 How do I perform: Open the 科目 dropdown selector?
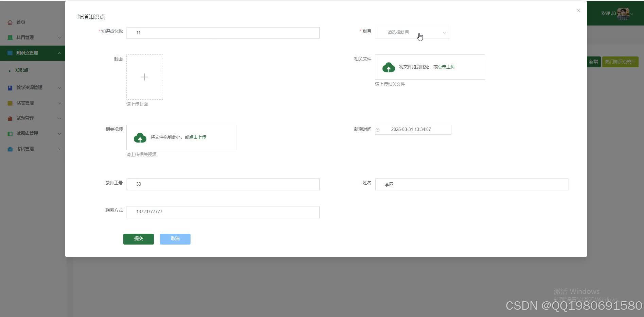(412, 33)
